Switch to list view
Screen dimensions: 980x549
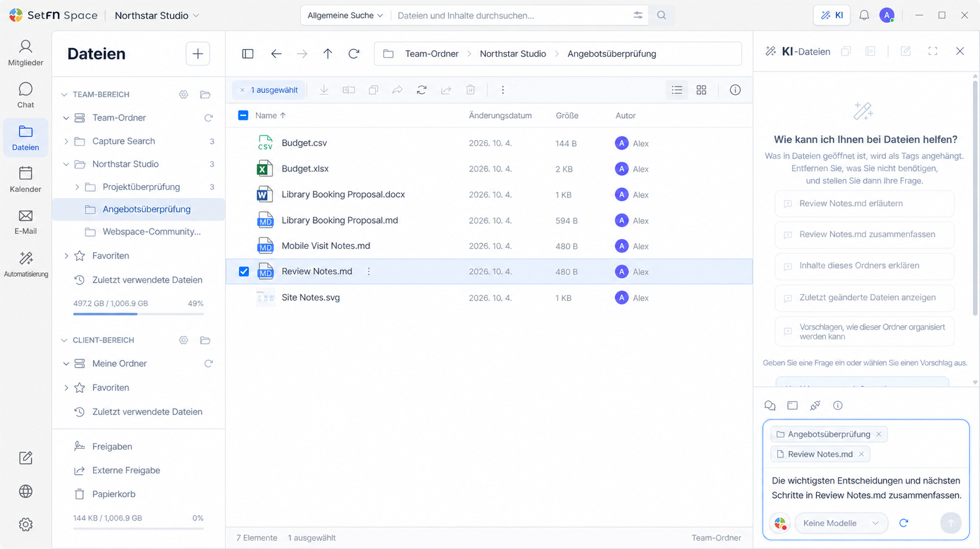[x=677, y=90]
